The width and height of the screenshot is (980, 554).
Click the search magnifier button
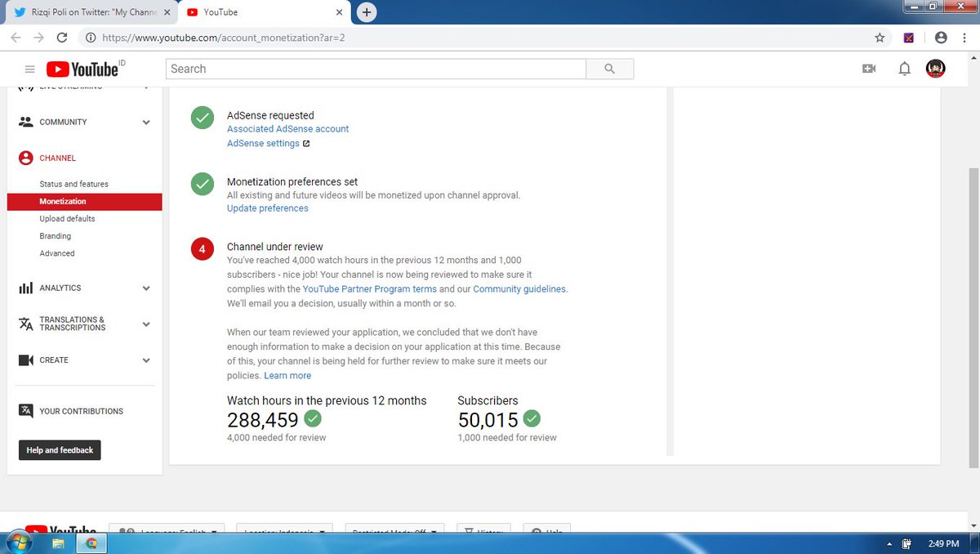pos(610,69)
